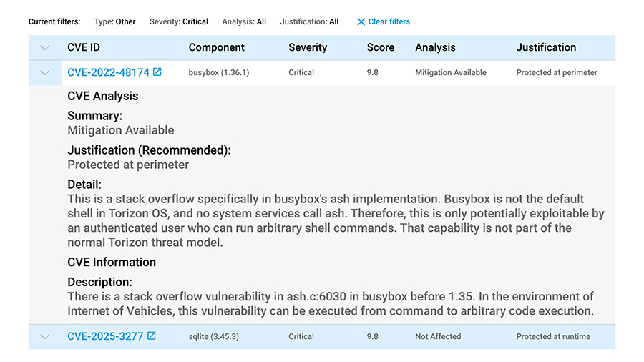Open the CVE-2022-48174 link
Screen dimensions: 644x362
[x=108, y=72]
